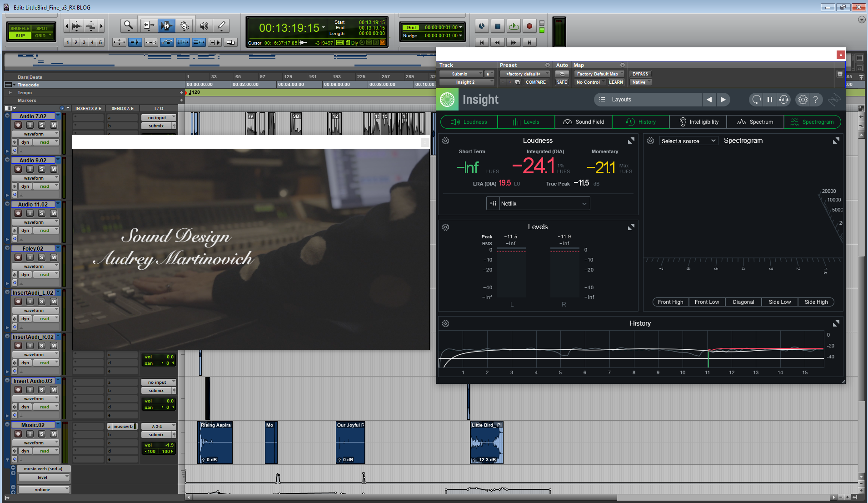Screen dimensions: 868x503
Task: Reset Insight meters with circular arrow
Action: [x=756, y=100]
